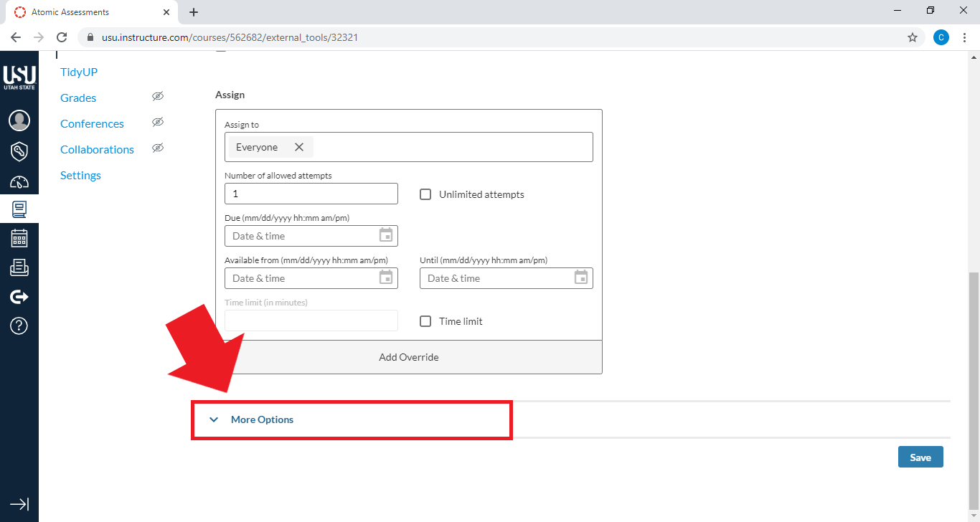980x522 pixels.
Task: Click the Save button
Action: pyautogui.click(x=920, y=457)
